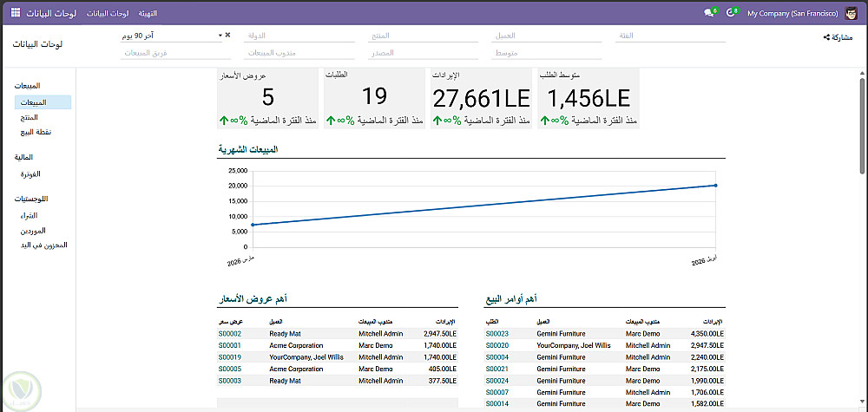Click the مشاركة share button
The height and width of the screenshot is (412, 868).
(838, 37)
